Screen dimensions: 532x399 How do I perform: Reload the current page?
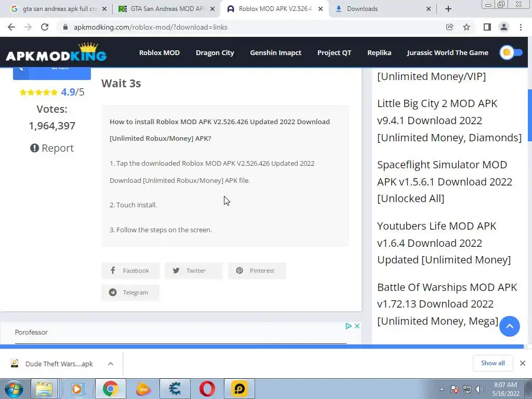click(45, 27)
